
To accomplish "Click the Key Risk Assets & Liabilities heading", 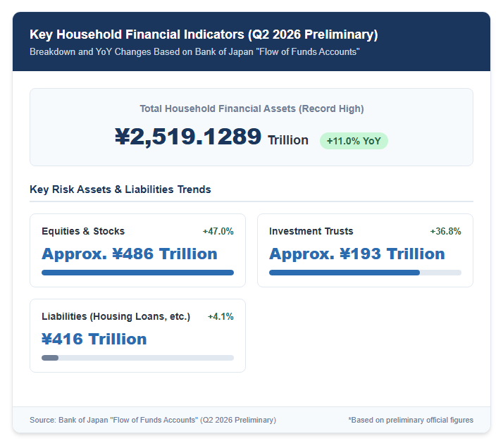I will (120, 189).
